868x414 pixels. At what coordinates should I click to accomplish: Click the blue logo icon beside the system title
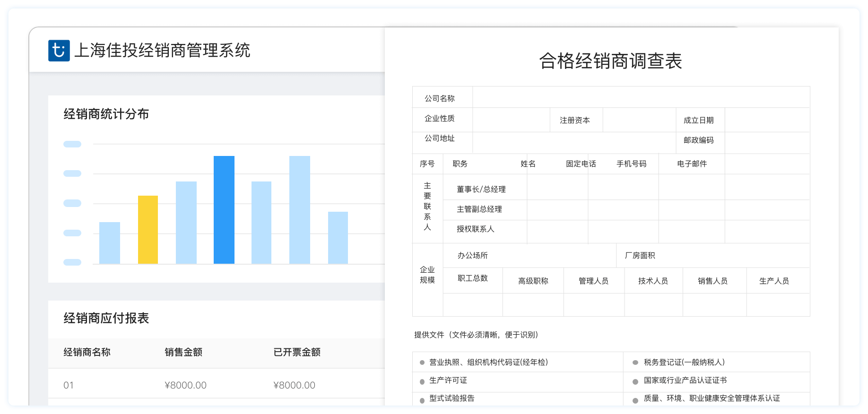point(59,51)
